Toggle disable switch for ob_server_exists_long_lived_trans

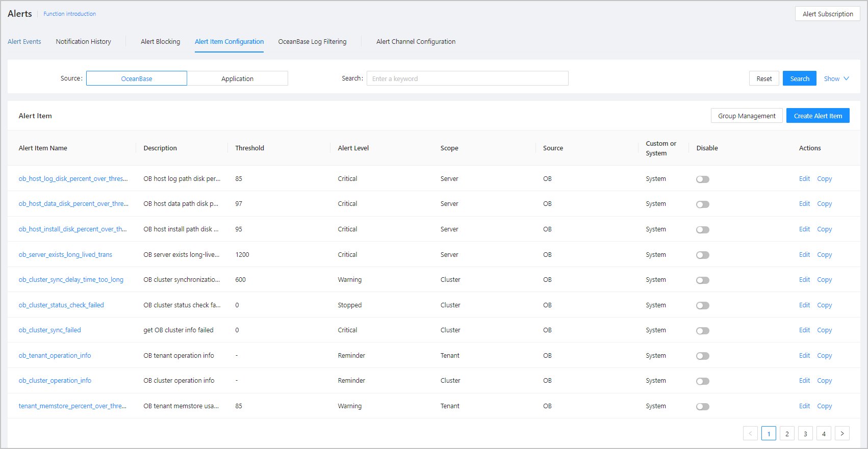(703, 255)
